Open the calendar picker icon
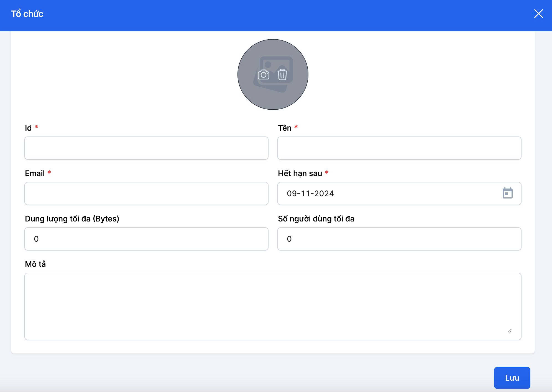The image size is (552, 392). [x=507, y=193]
